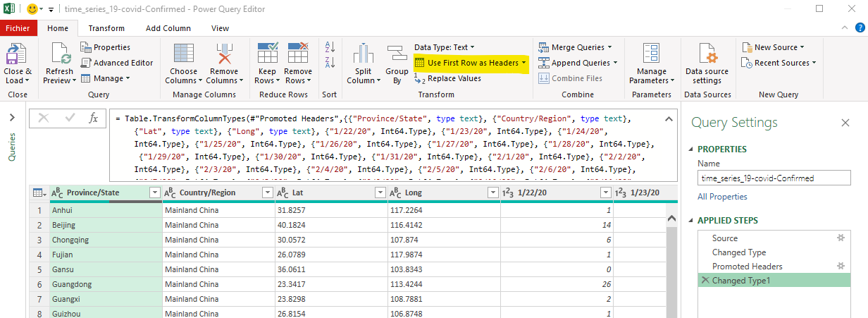The width and height of the screenshot is (868, 318).
Task: Open the Recent Sources dropdown
Action: coord(779,63)
